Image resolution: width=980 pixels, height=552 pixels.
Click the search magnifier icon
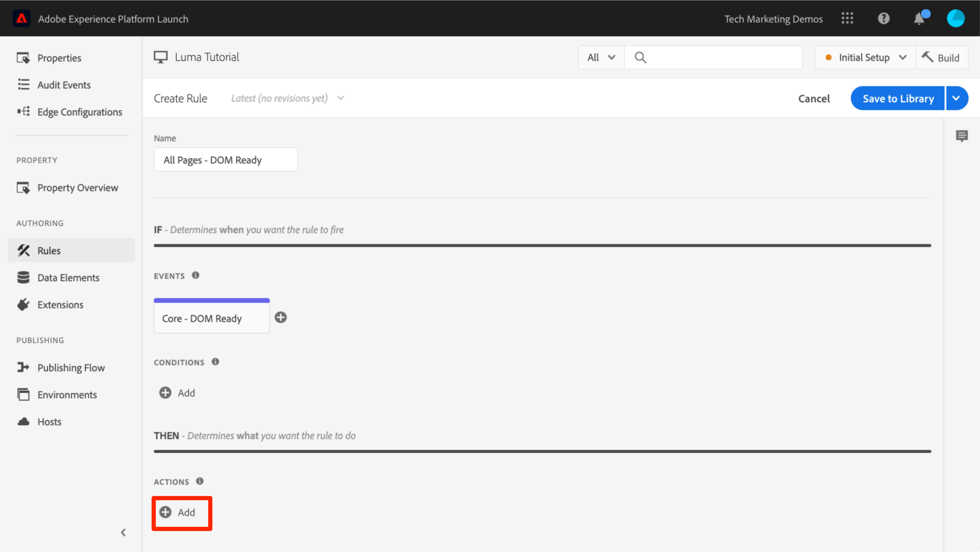[x=640, y=57]
